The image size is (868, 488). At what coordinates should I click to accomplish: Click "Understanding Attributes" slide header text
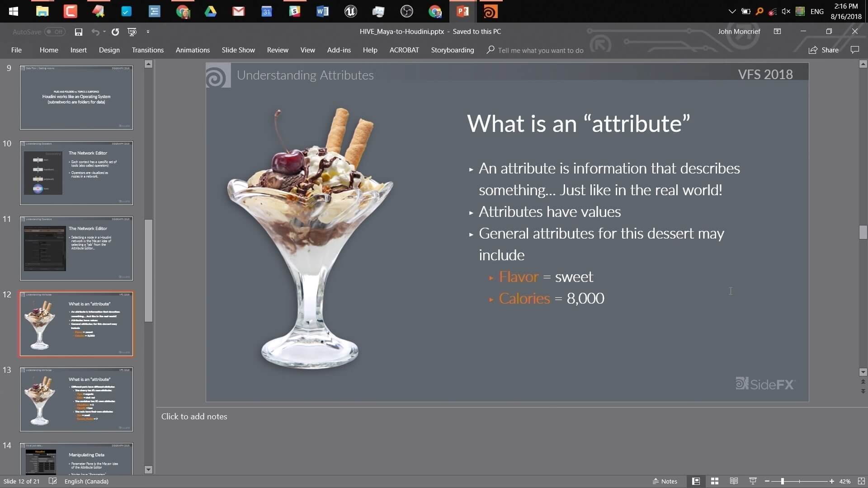coord(305,75)
